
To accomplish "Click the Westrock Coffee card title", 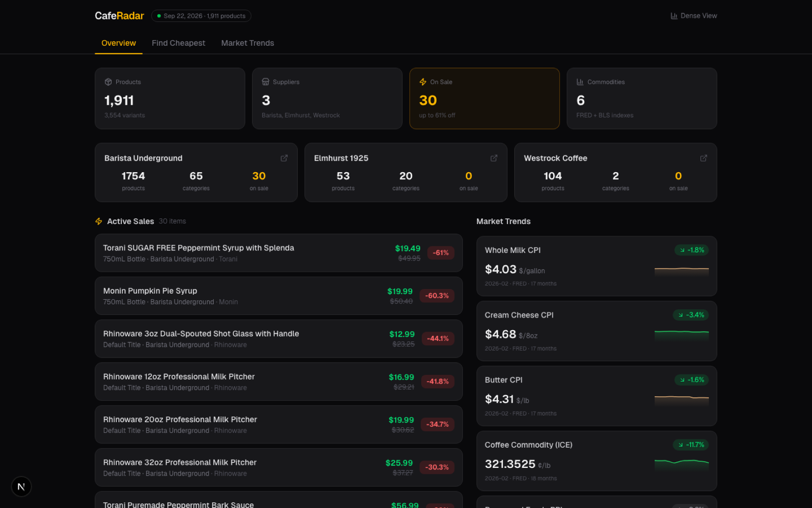I will pyautogui.click(x=556, y=158).
